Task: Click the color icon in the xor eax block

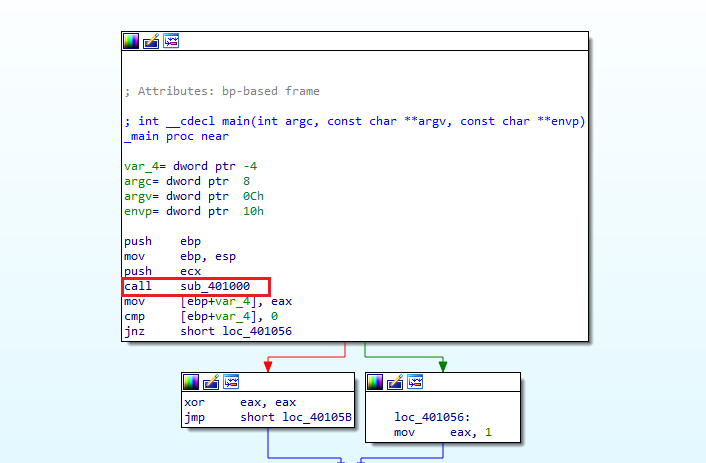Action: 191,382
